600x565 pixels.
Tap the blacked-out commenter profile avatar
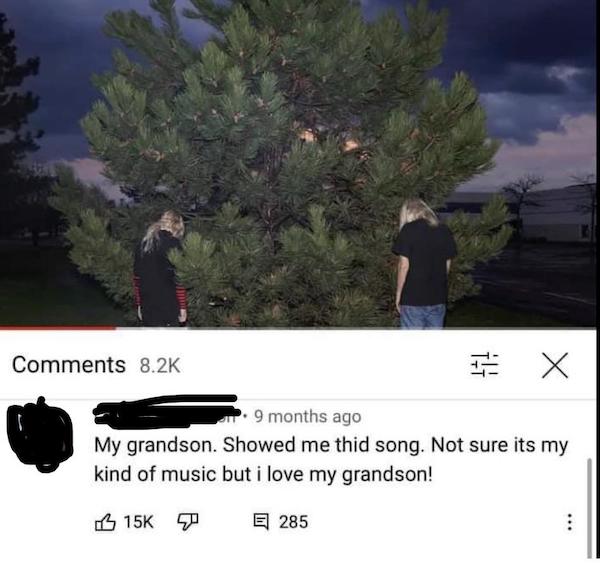coord(40,436)
